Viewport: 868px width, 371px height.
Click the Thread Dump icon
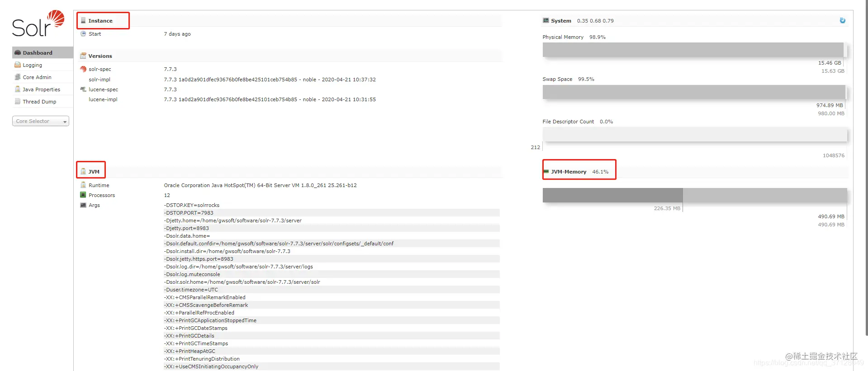(x=18, y=101)
